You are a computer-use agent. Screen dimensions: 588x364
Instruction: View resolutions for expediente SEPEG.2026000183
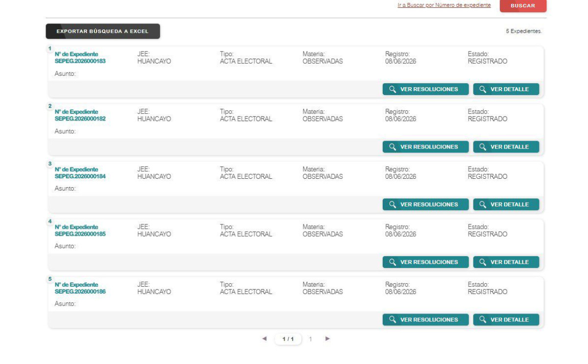pyautogui.click(x=425, y=89)
